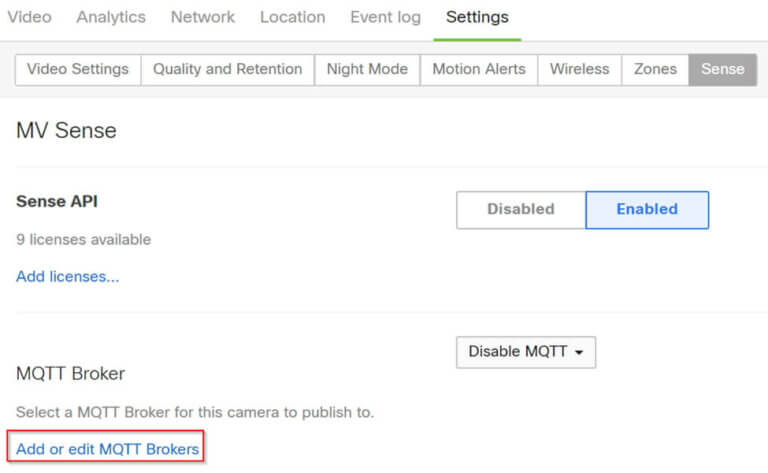
Task: Switch to the Analytics tab
Action: coord(111,17)
